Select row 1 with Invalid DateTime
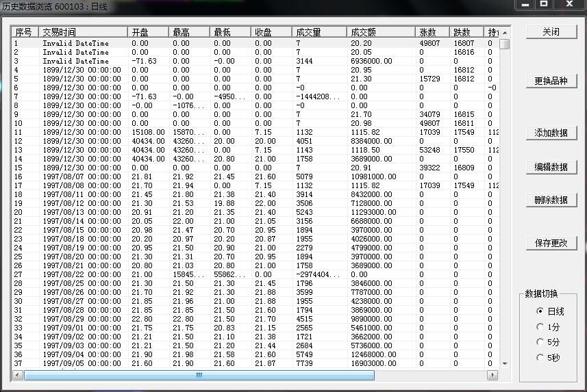Screen dimensions: 587x392 (x=255, y=43)
